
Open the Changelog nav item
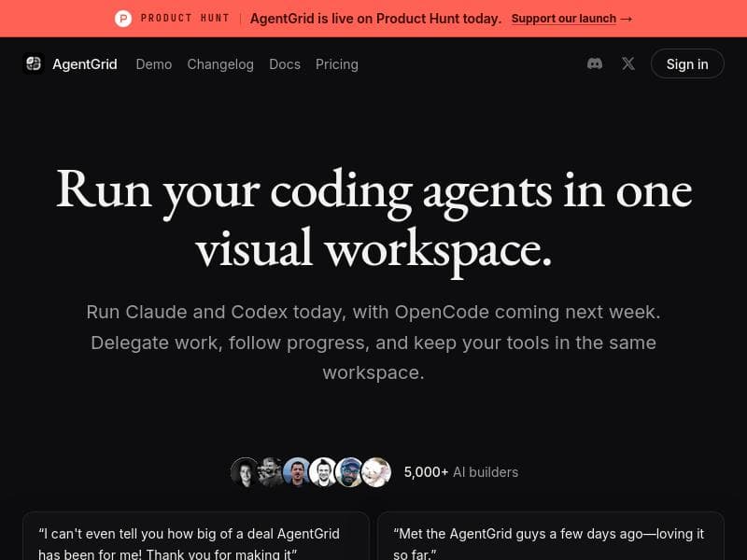(220, 64)
